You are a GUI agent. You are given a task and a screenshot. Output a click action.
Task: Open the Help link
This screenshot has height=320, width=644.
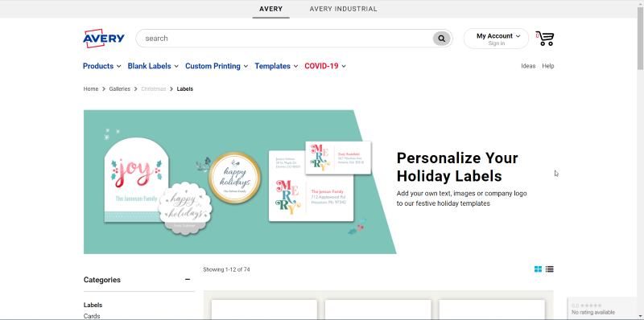[x=548, y=66]
